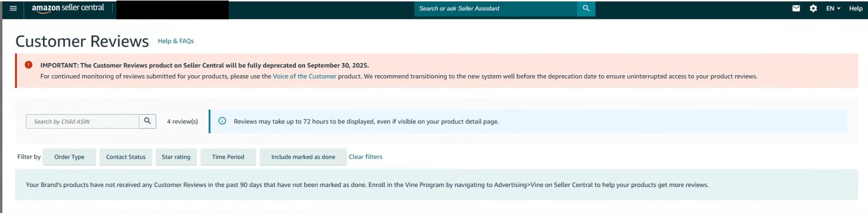
Task: Focus the Search or ask Seller Assistant field
Action: click(x=495, y=9)
